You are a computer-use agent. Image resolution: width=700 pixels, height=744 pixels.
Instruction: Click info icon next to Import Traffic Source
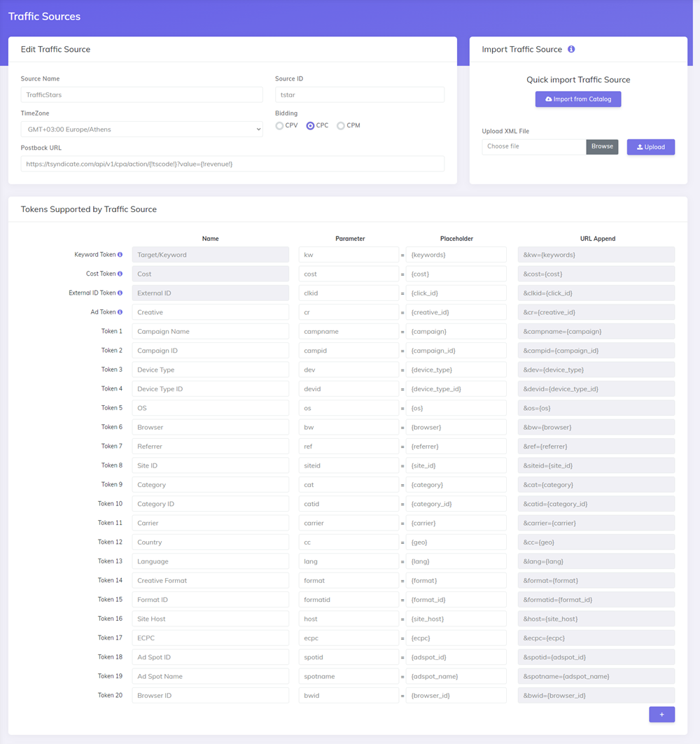pos(571,49)
